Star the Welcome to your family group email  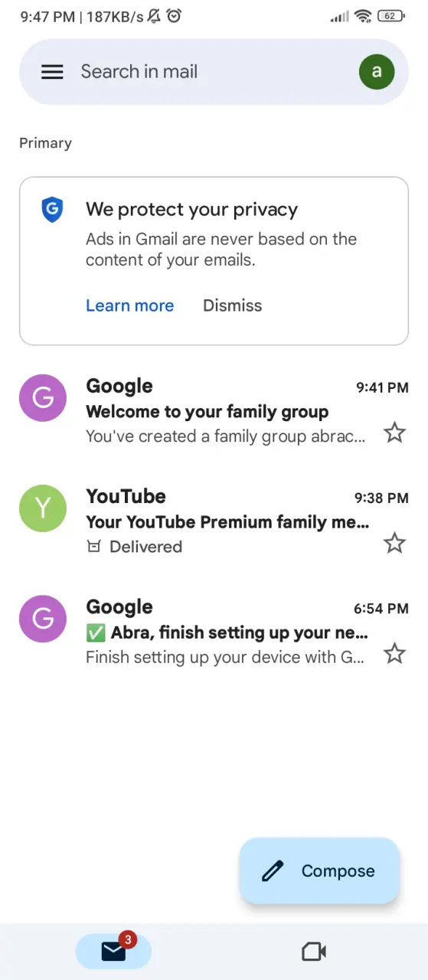coord(394,433)
